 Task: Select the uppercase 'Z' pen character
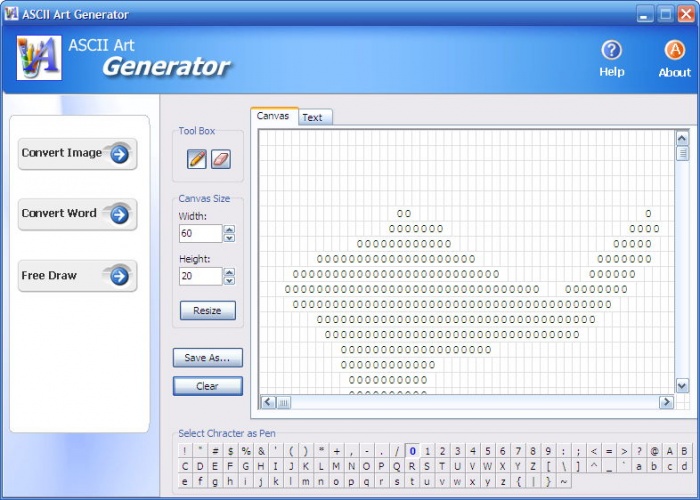[x=533, y=467]
